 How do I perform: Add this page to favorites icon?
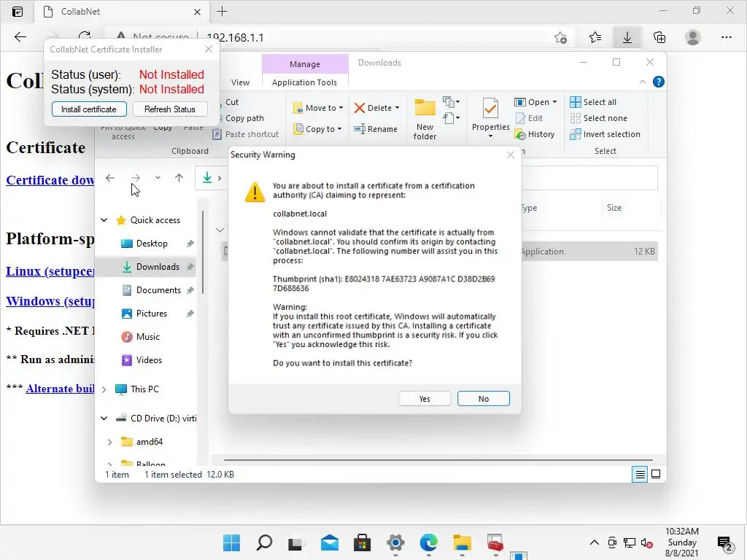coord(561,37)
